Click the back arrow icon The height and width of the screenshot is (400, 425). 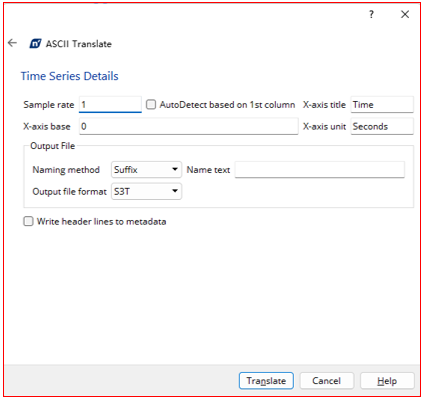[12, 43]
